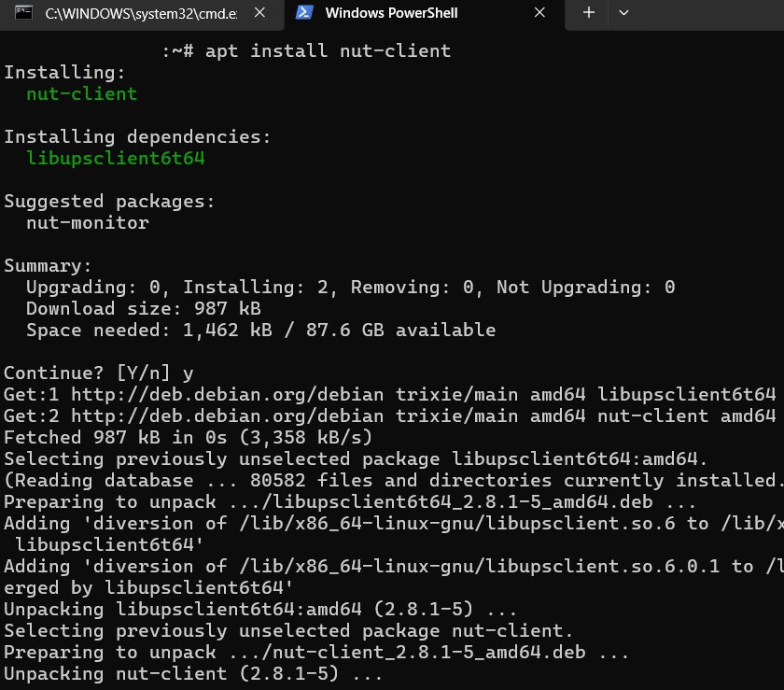The width and height of the screenshot is (784, 690).
Task: Click the empty title bar area right of the chevron
Action: click(x=709, y=14)
